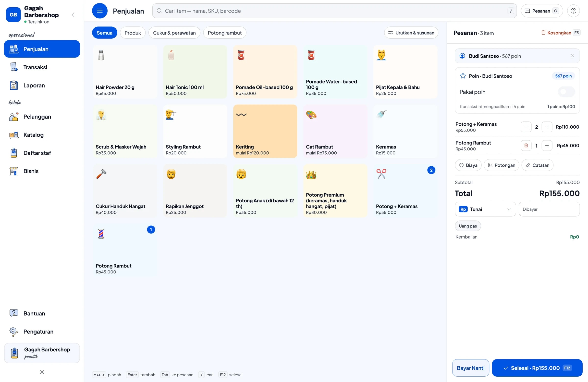Open Pelanggan in the sidebar
Image resolution: width=588 pixels, height=382 pixels.
click(x=42, y=117)
